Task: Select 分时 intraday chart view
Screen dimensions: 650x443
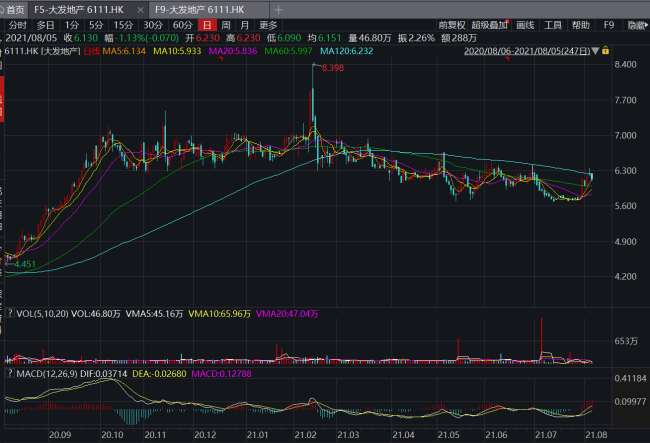Action: pos(17,25)
